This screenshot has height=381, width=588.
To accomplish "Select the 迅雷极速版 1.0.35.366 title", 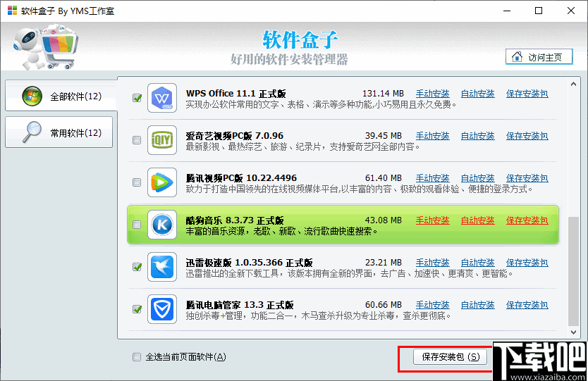I will (x=250, y=263).
